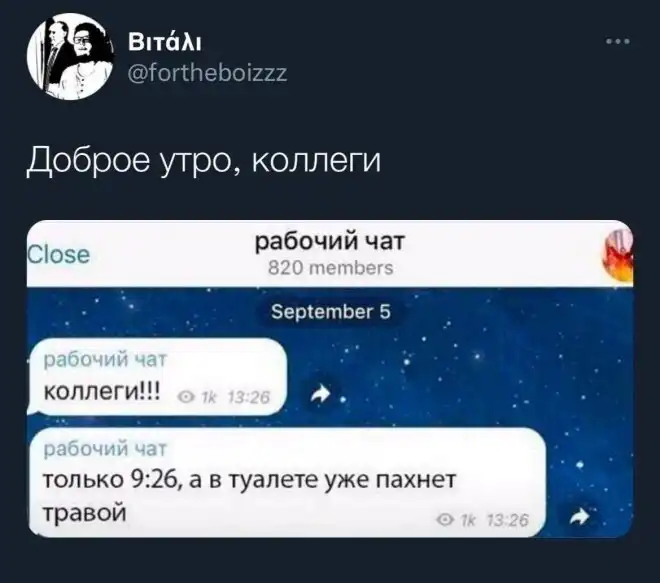Click the views eye icon on the second message

pyautogui.click(x=444, y=520)
